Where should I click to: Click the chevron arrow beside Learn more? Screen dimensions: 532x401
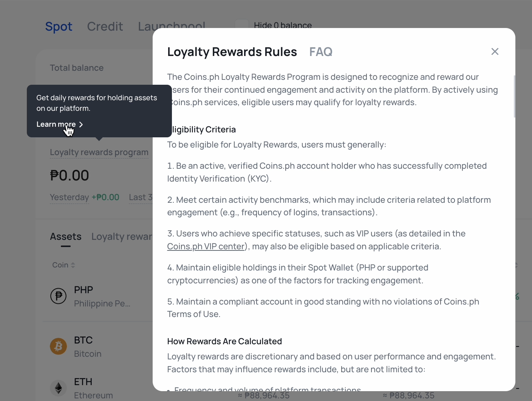point(81,124)
